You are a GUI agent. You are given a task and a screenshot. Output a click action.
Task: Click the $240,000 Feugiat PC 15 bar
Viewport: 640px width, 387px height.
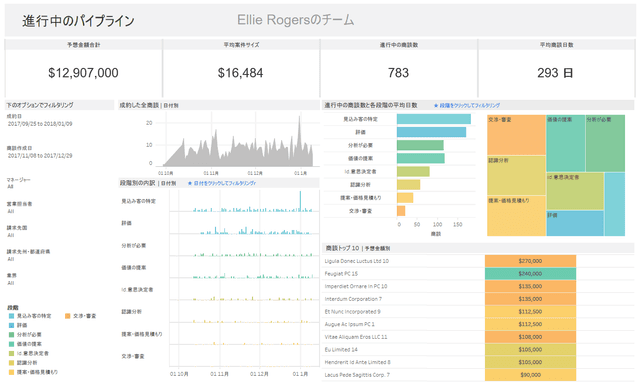click(530, 274)
